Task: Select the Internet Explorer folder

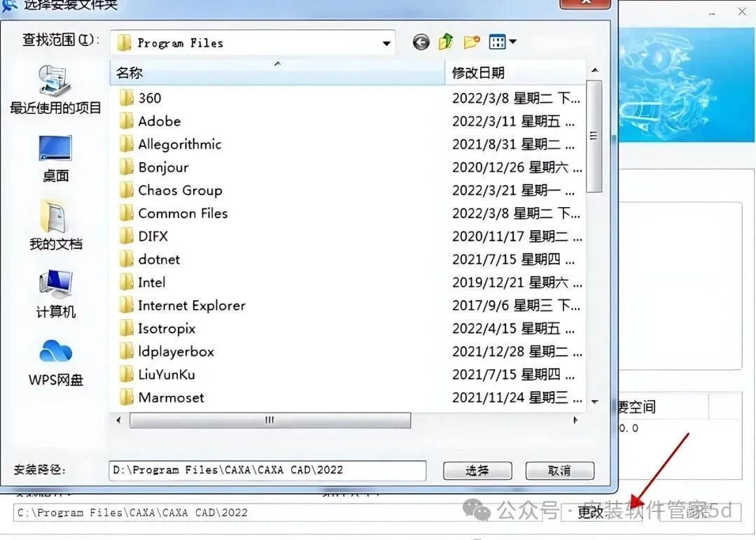Action: [182, 306]
